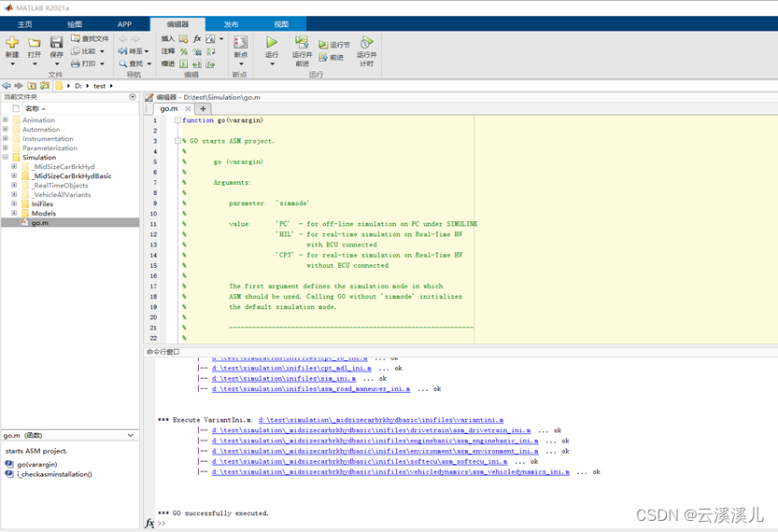Expand the go.m (函数) details panel chevron

click(x=131, y=435)
